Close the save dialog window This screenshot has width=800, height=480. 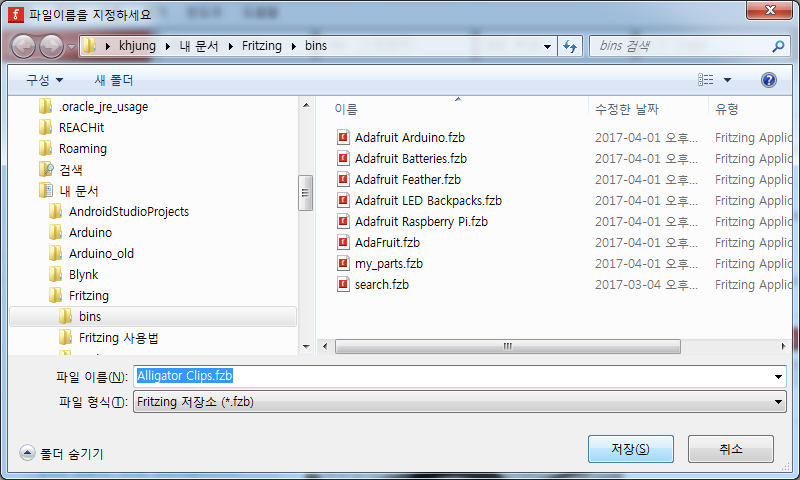770,10
